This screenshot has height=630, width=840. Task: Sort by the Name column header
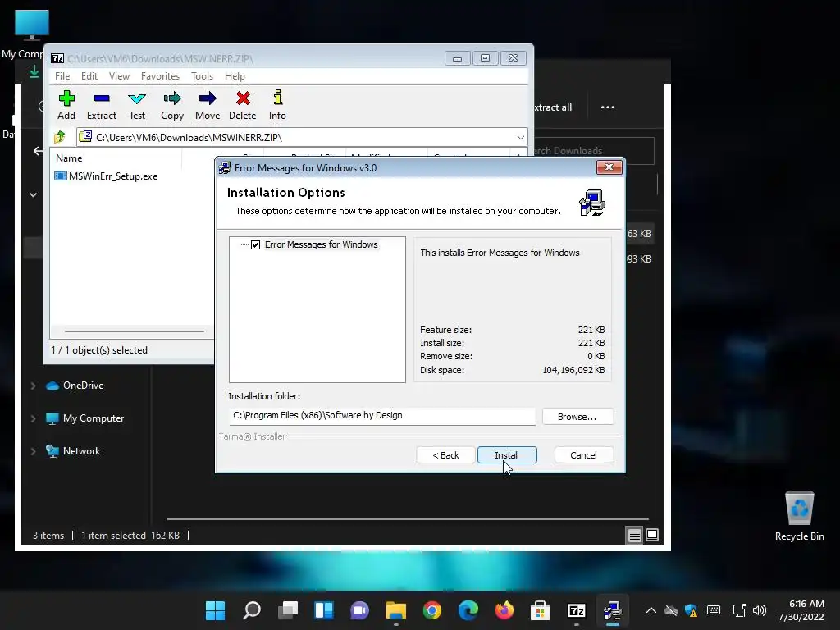click(69, 158)
